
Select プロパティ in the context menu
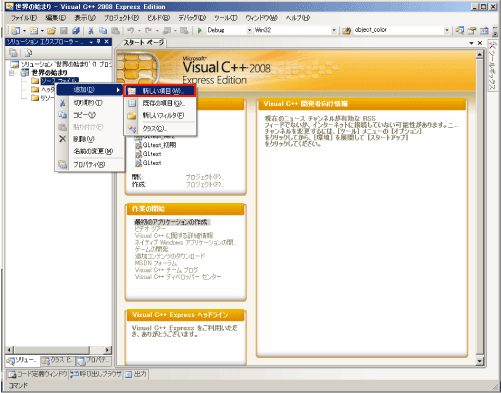point(89,164)
